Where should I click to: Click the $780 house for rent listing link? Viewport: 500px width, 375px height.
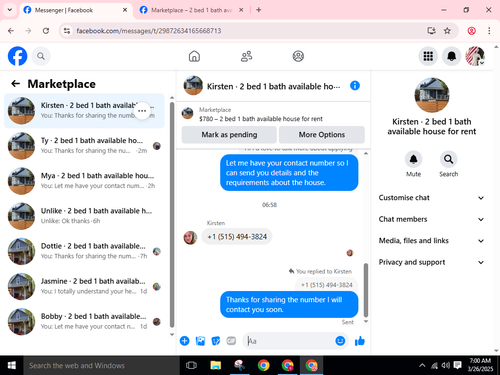(x=261, y=119)
